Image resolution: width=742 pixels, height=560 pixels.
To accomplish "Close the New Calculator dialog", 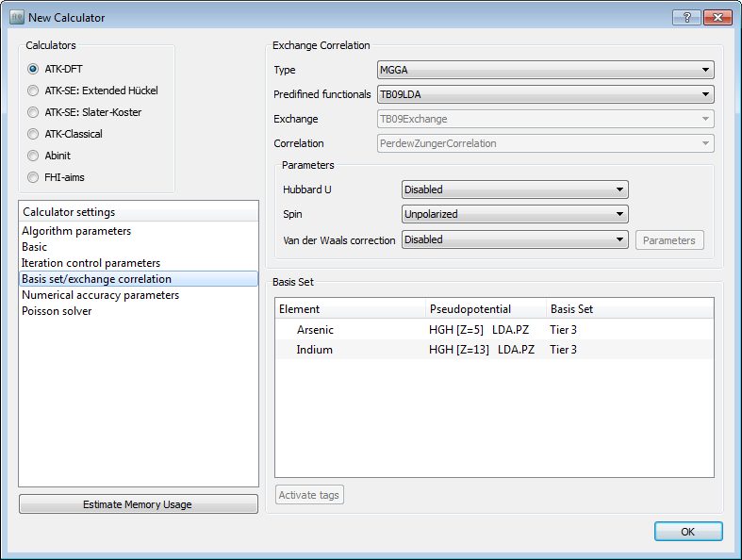I will pos(717,18).
